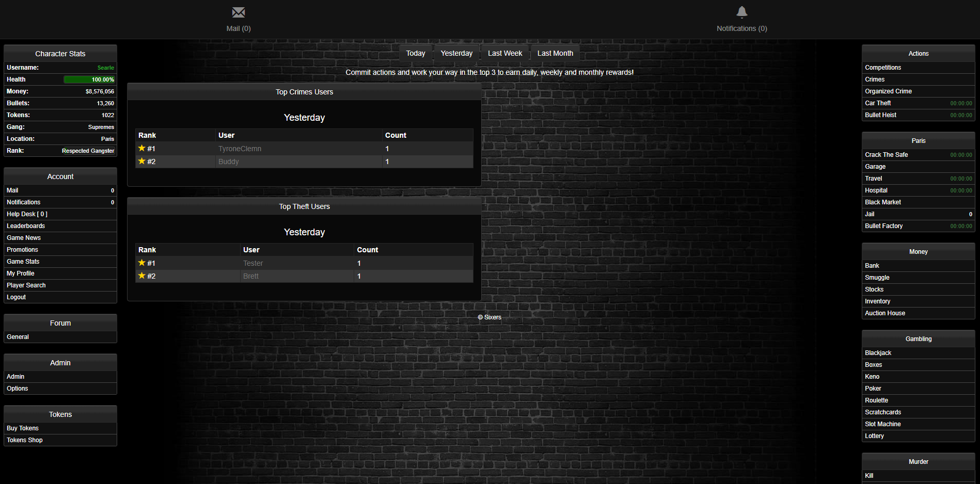The width and height of the screenshot is (980, 484).
Task: Open the Black Market page
Action: [x=882, y=202]
